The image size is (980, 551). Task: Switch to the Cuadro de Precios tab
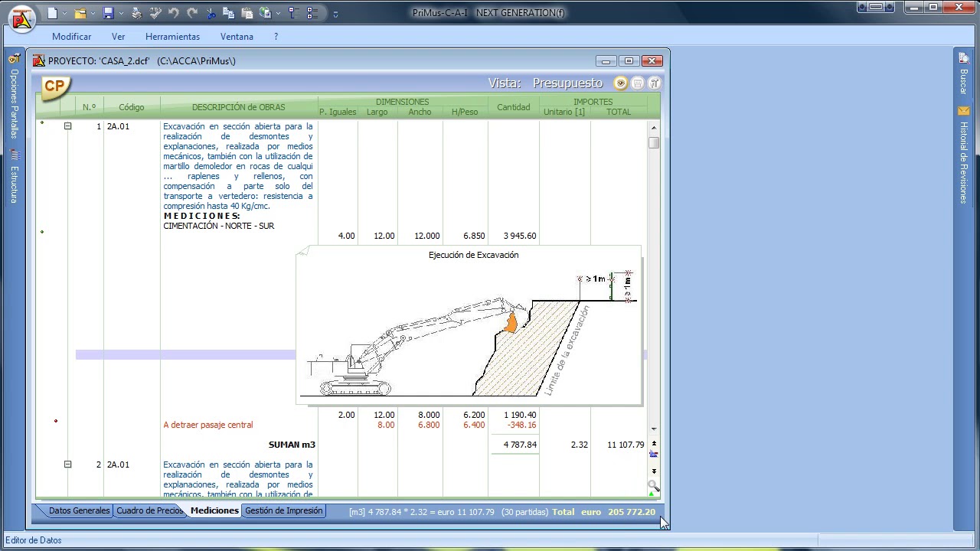click(x=149, y=510)
